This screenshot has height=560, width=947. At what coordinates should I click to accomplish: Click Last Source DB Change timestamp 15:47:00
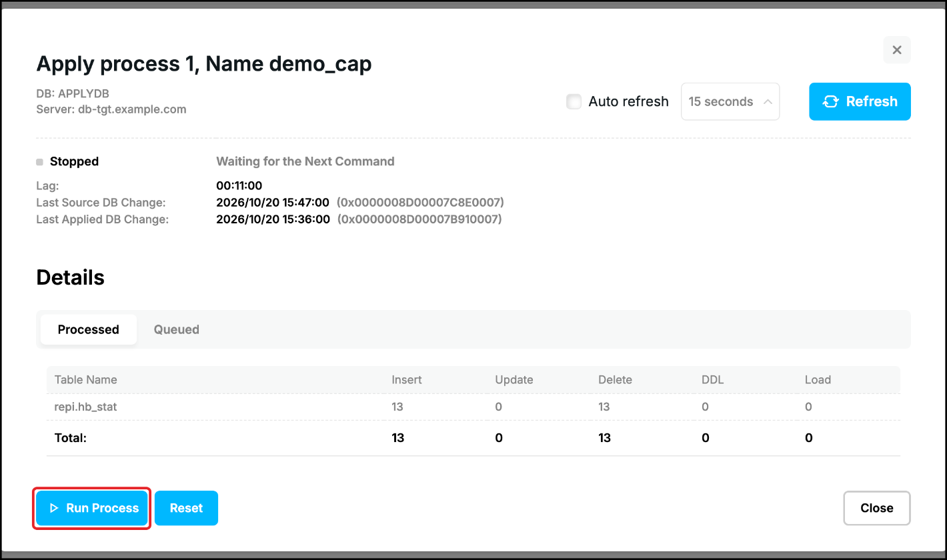[x=273, y=202]
